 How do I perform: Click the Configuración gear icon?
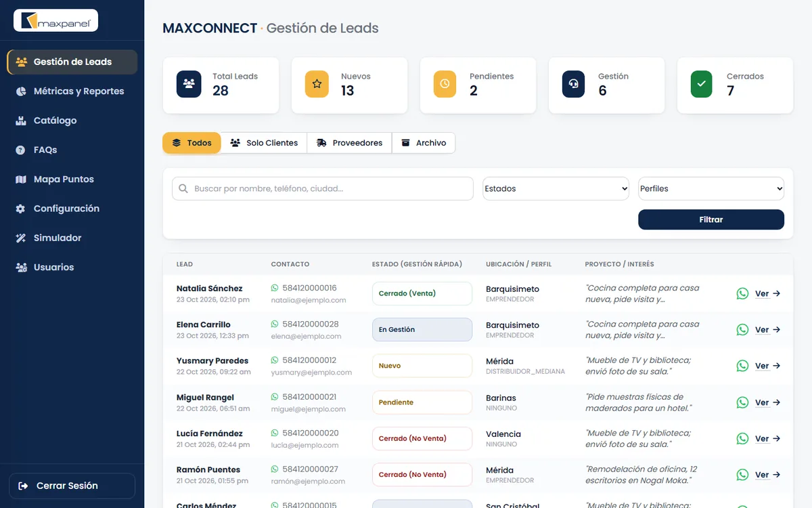coord(20,209)
